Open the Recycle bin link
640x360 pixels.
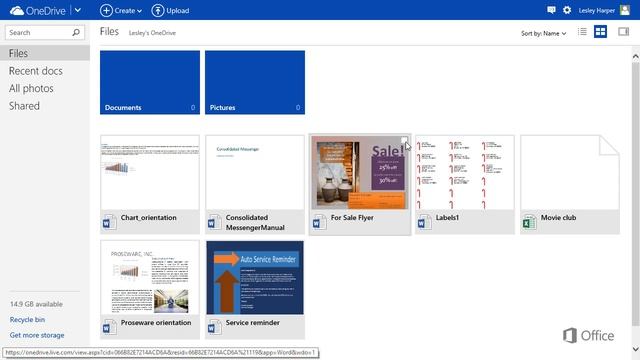point(27,320)
